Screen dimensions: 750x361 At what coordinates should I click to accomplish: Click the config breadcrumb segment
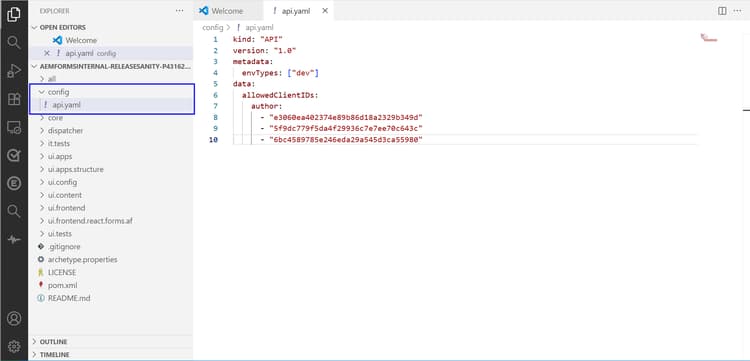point(212,28)
